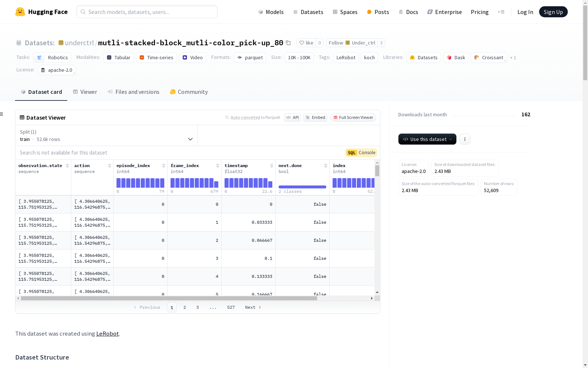Viewport: 588px width, 368px height.
Task: Click the episode_index histogram bars
Action: pos(140,183)
